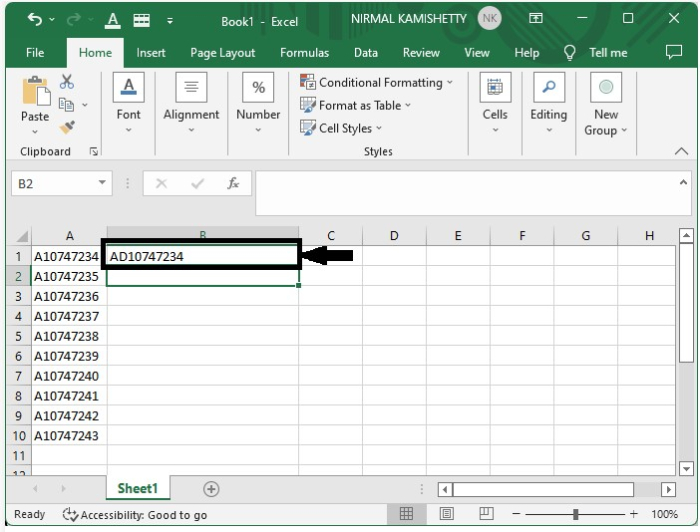This screenshot has width=700, height=532.
Task: Open the Paste options dropdown arrow
Action: point(35,132)
